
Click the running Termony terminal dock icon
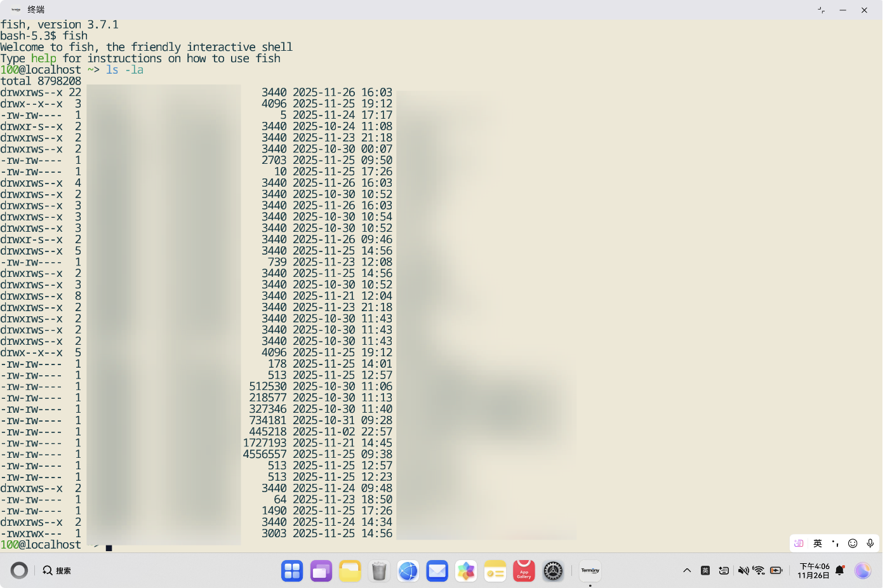pyautogui.click(x=590, y=570)
